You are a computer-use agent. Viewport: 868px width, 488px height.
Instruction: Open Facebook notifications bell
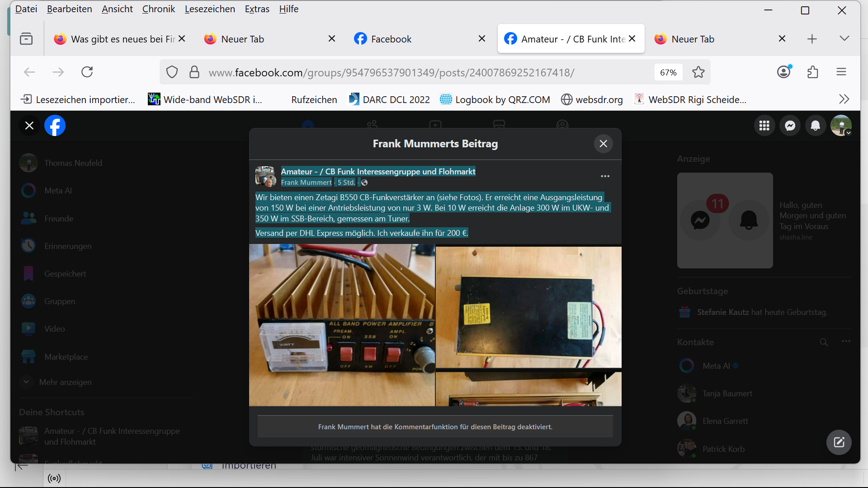click(x=815, y=126)
